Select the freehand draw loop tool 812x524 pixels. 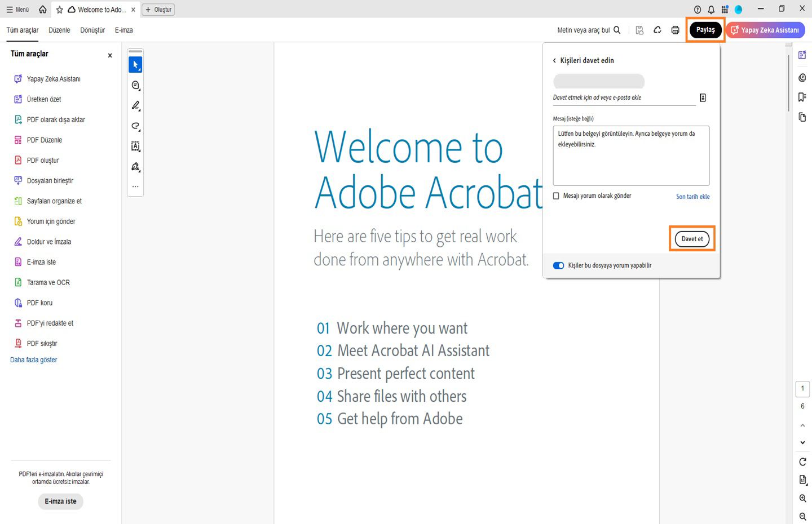click(x=135, y=126)
